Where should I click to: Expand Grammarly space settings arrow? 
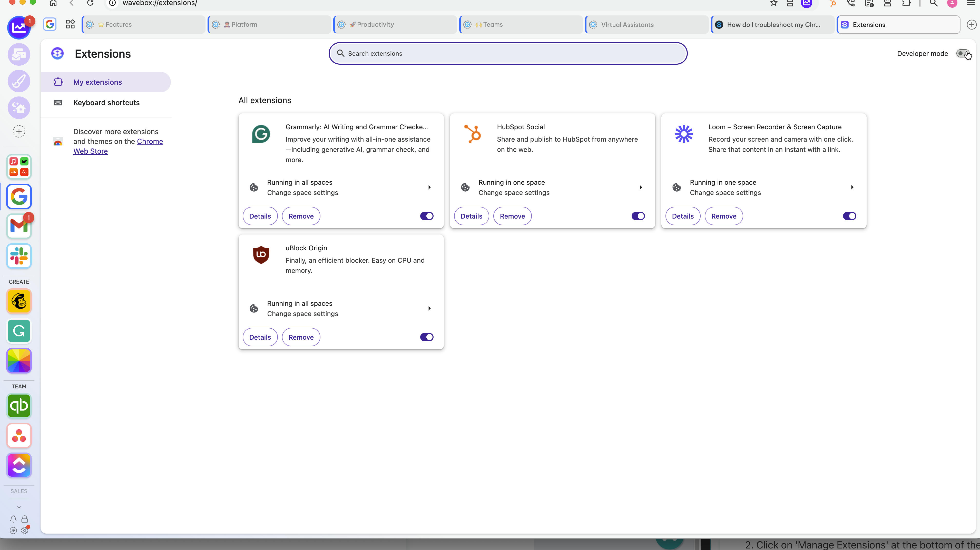pyautogui.click(x=429, y=187)
